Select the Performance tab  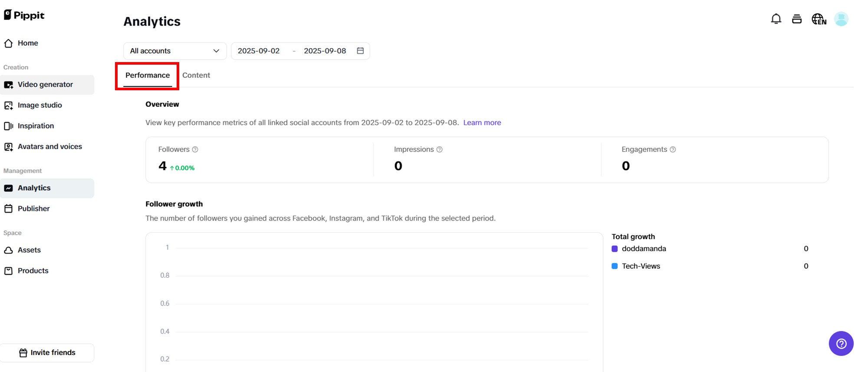click(148, 75)
